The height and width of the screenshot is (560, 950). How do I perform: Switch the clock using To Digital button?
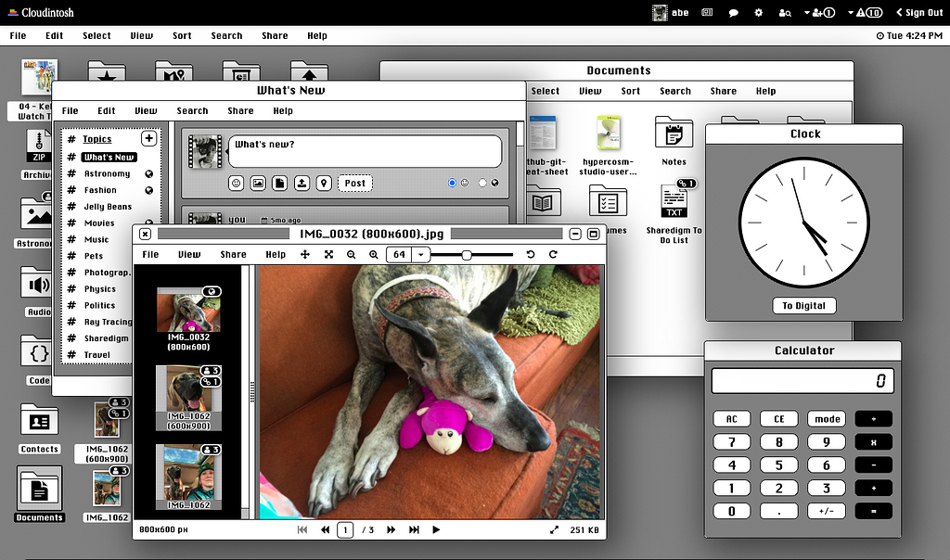tap(804, 306)
